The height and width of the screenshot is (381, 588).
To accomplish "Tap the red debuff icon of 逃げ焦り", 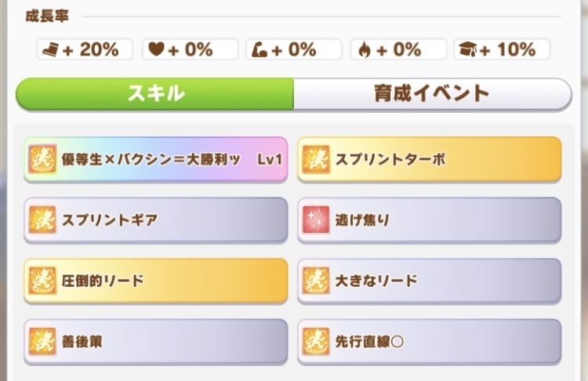I will click(316, 220).
